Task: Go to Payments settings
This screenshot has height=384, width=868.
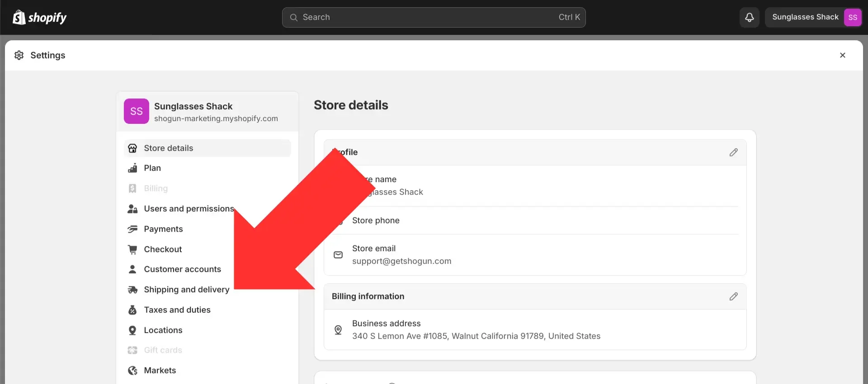Action: click(163, 229)
